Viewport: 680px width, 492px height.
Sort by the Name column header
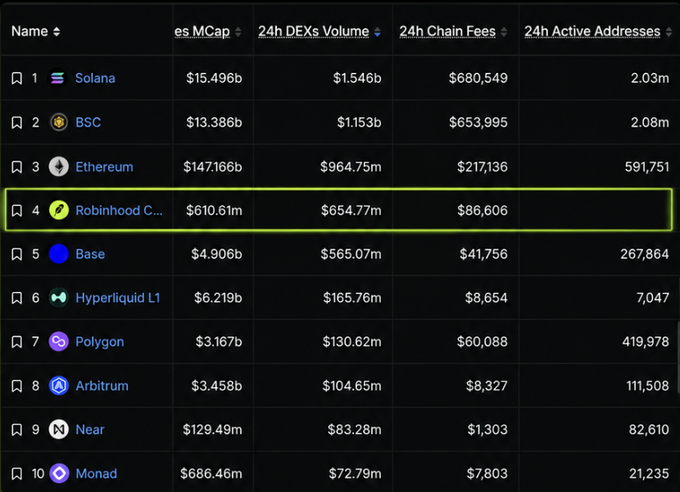point(36,31)
